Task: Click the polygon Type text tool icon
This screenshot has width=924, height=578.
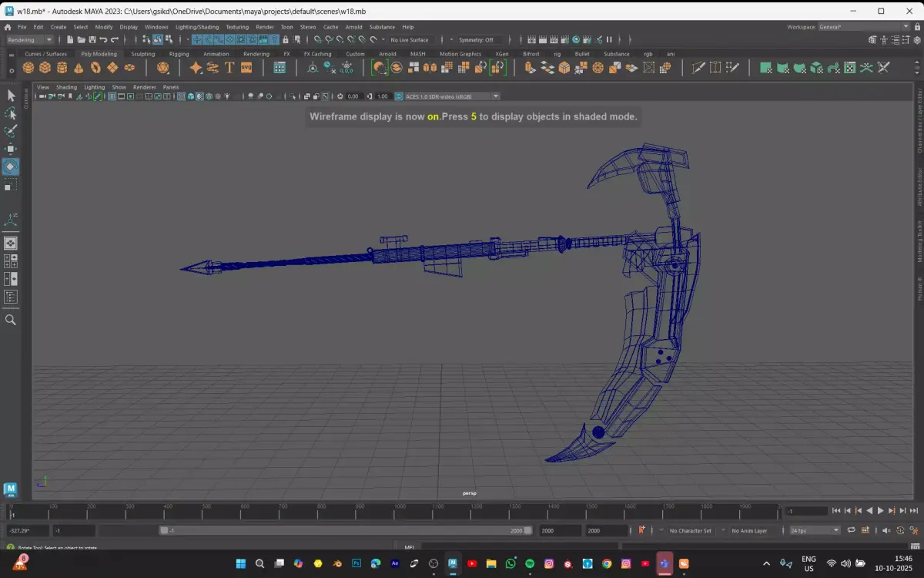Action: tap(229, 68)
